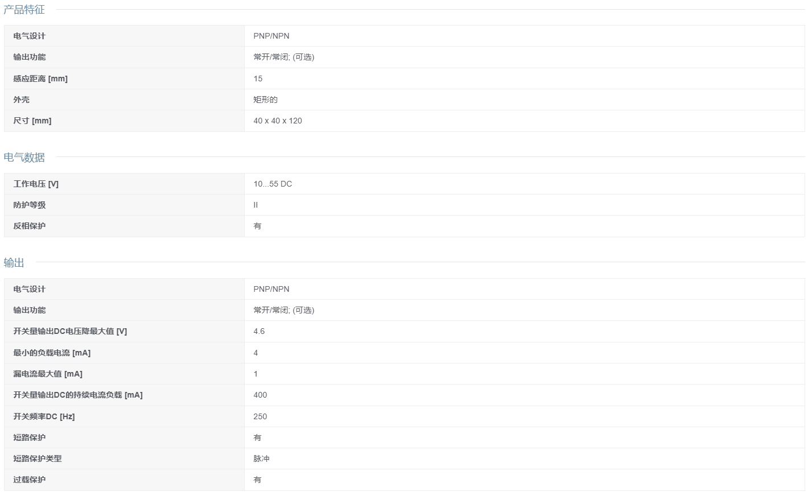Select the 电气数据 section heading
Viewport: 812px width, 504px height.
(24, 158)
